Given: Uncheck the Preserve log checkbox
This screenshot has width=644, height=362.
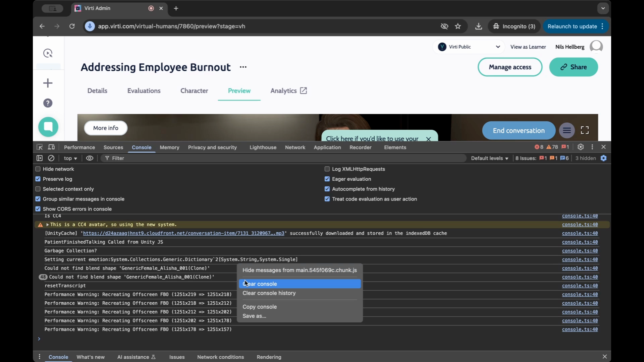Looking at the screenshot, I should click(x=38, y=179).
